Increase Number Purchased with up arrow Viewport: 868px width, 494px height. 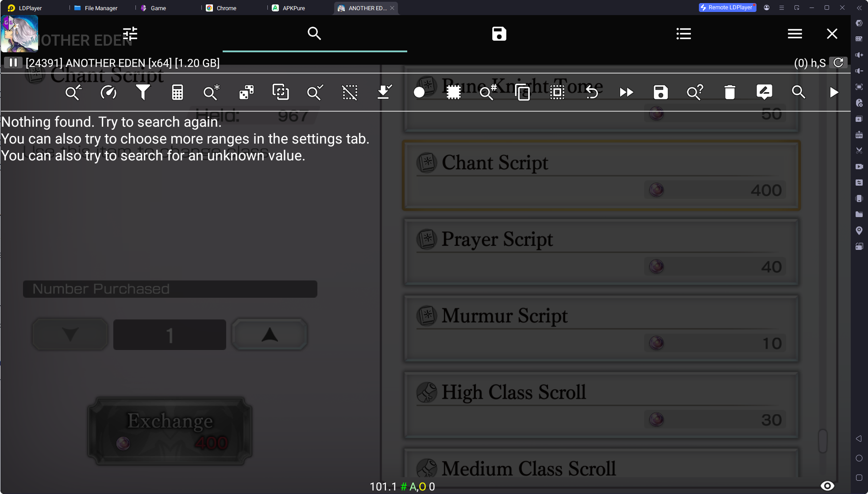pyautogui.click(x=270, y=335)
